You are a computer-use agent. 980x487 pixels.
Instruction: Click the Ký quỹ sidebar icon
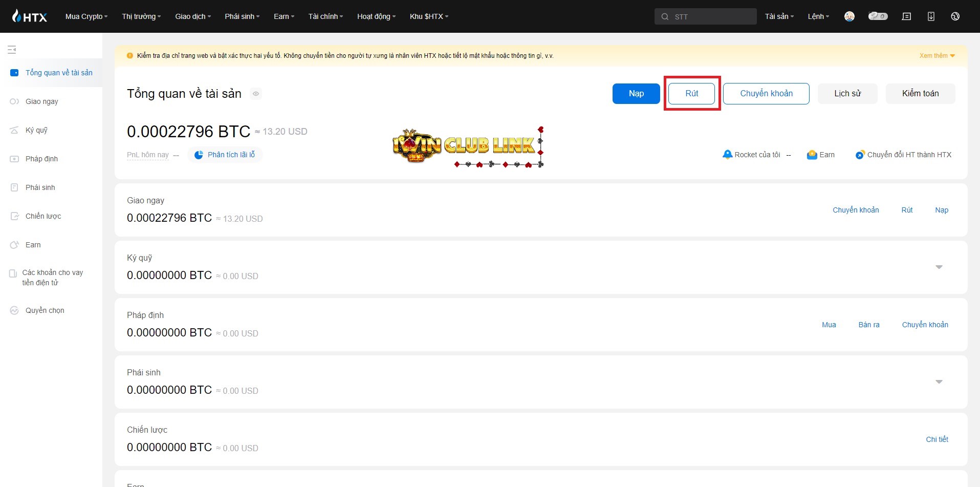coord(14,130)
